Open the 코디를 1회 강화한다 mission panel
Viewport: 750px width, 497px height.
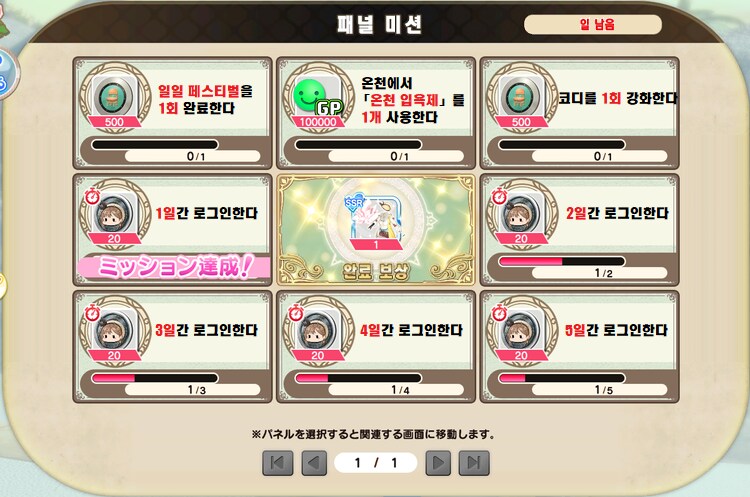(x=579, y=113)
